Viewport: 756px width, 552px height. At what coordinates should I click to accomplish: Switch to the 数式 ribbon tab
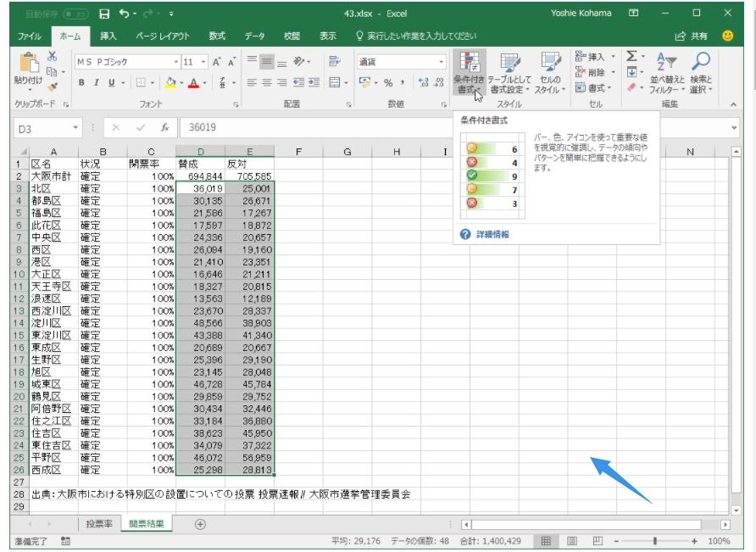coord(217,36)
